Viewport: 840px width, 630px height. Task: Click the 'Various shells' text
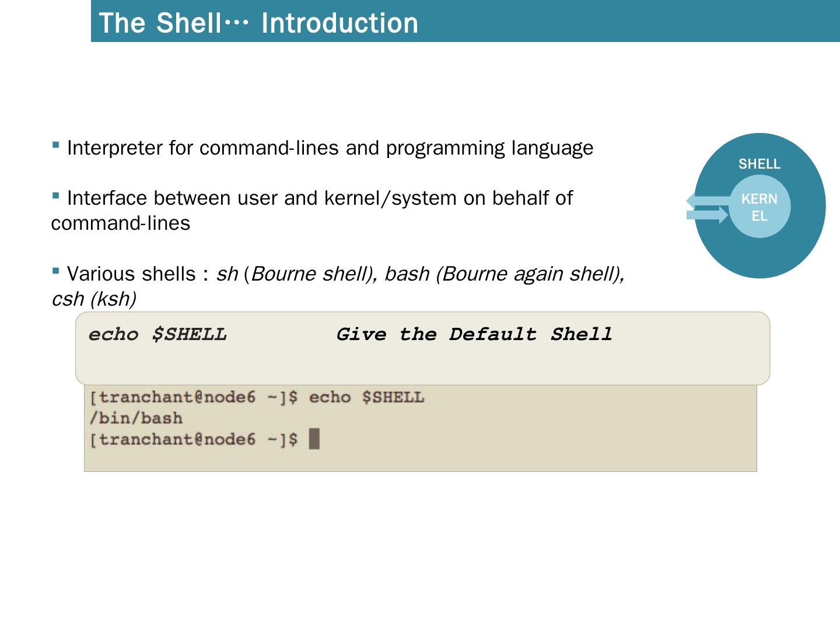coord(131,274)
